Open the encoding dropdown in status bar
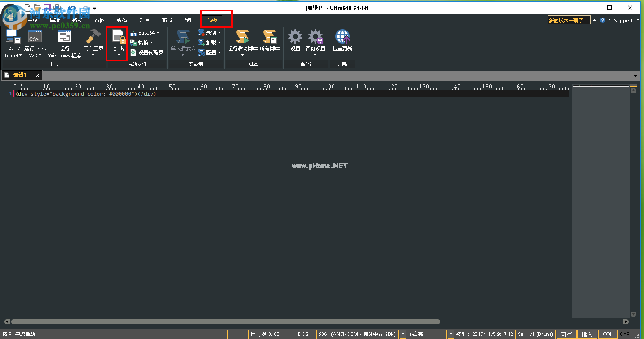The image size is (644, 339). 403,334
